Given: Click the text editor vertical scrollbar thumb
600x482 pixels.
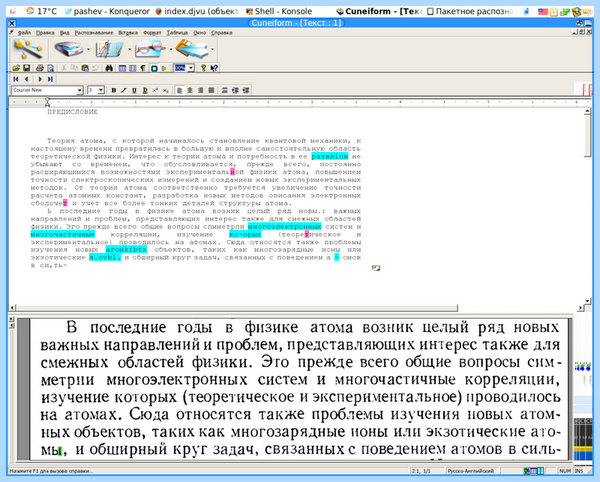Looking at the screenshot, I should click(x=587, y=136).
